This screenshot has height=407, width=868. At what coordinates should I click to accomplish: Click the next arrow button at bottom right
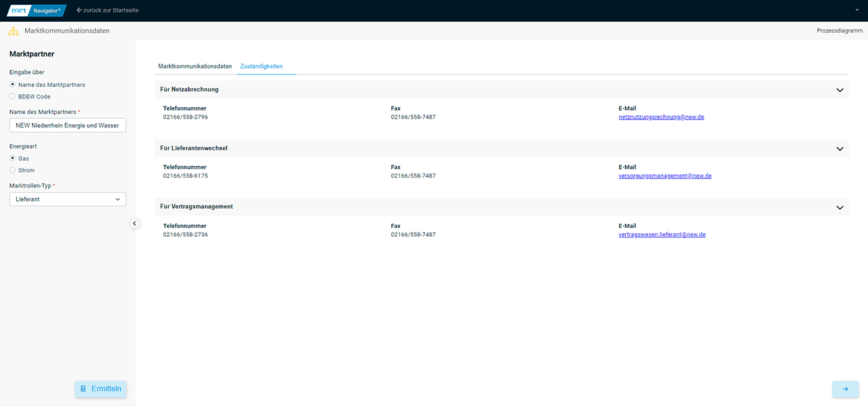[845, 389]
